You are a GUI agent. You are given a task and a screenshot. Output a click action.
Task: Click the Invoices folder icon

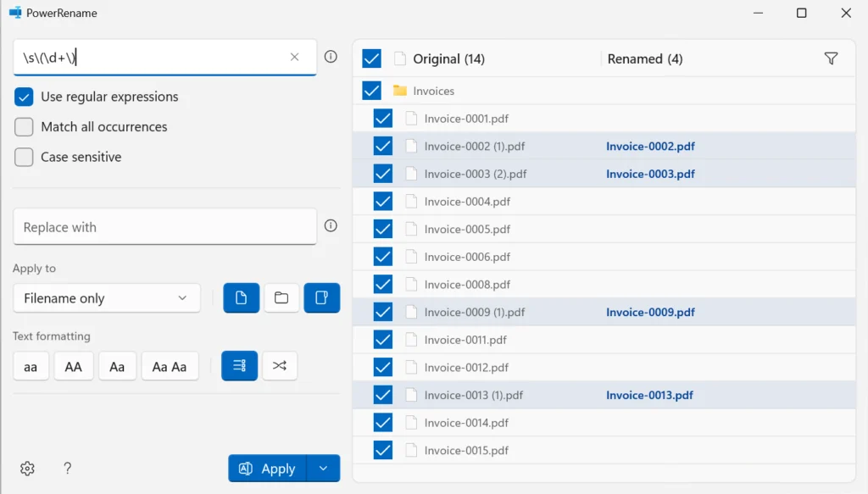pos(400,90)
